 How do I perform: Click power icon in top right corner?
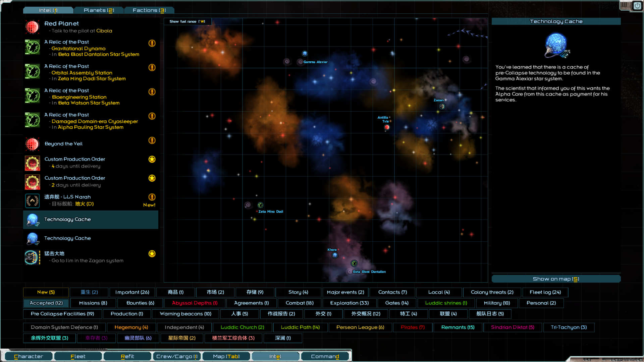[637, 6]
